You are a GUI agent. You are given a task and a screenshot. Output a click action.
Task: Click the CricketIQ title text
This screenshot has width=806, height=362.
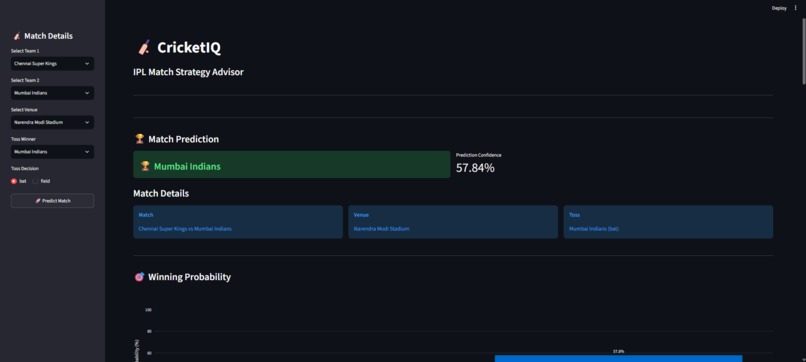click(189, 48)
